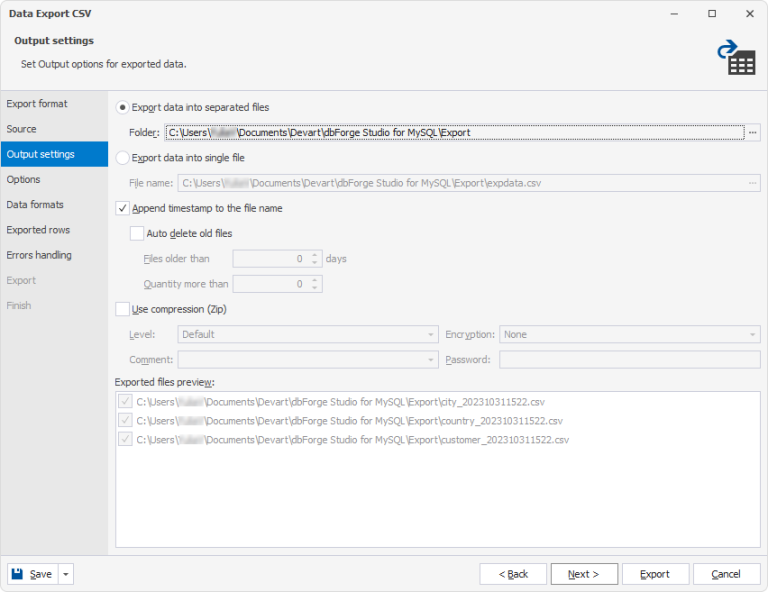The height and width of the screenshot is (592, 768).
Task: Click in the Folder path field
Action: click(455, 133)
